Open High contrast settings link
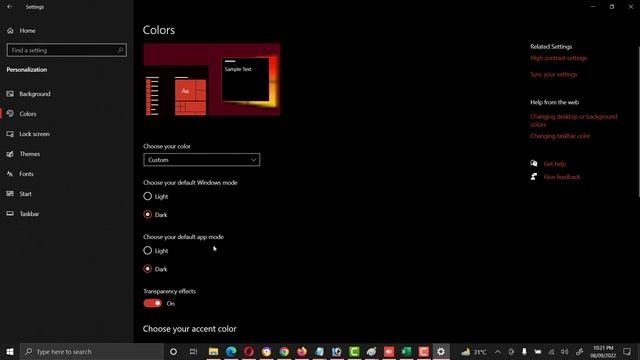The height and width of the screenshot is (360, 640). tap(559, 58)
